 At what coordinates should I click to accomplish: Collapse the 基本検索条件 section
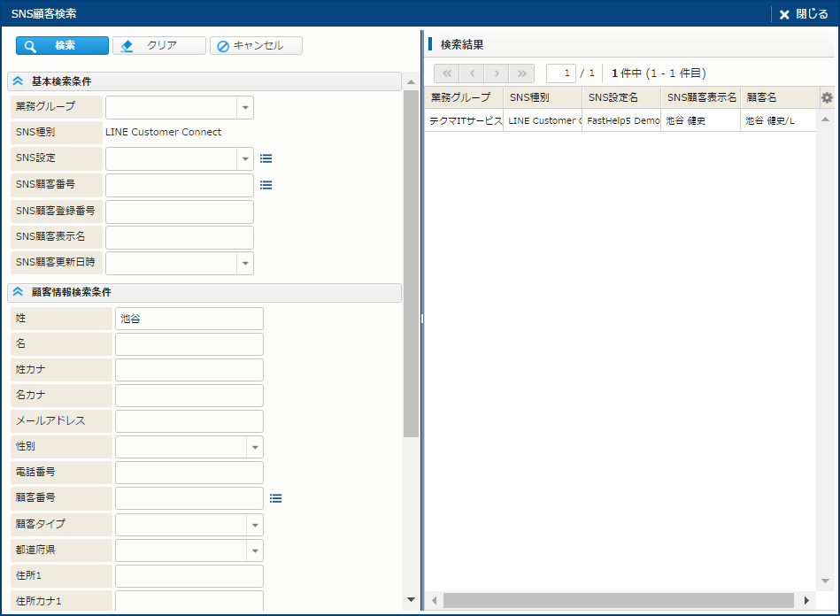point(18,81)
